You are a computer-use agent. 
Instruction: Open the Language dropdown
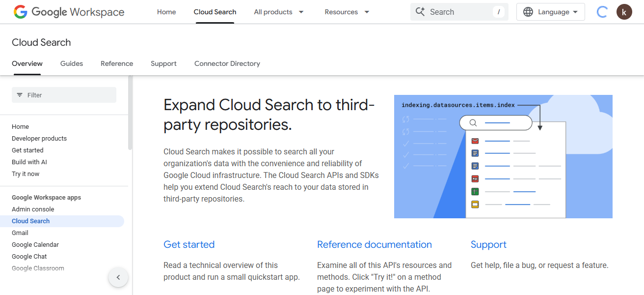(550, 11)
